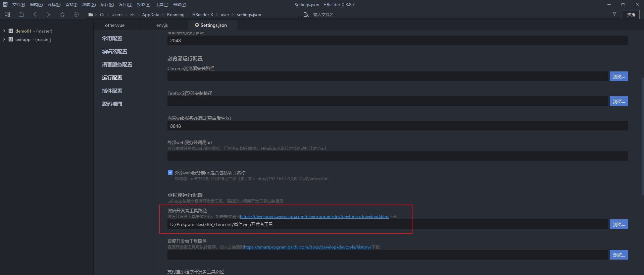
Task: Click the 输入文件名 search field
Action: click(460, 14)
